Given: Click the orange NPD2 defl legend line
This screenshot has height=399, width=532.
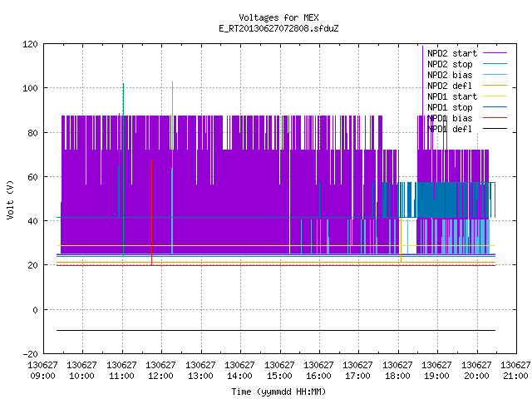Looking at the screenshot, I should point(495,86).
